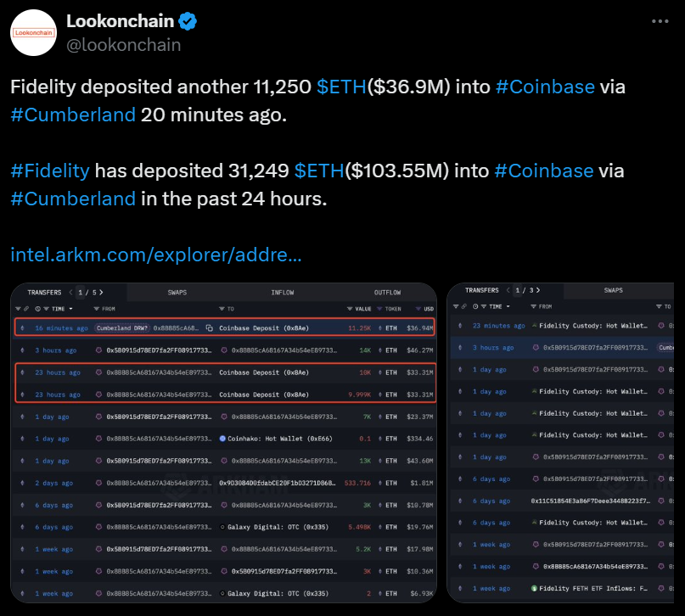Go to next transfers page of 5
Image resolution: width=685 pixels, height=616 pixels.
pyautogui.click(x=101, y=292)
